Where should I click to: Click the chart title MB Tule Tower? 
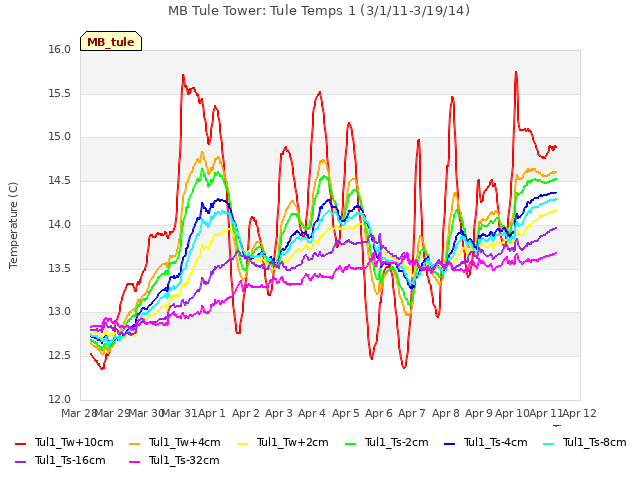click(x=319, y=11)
